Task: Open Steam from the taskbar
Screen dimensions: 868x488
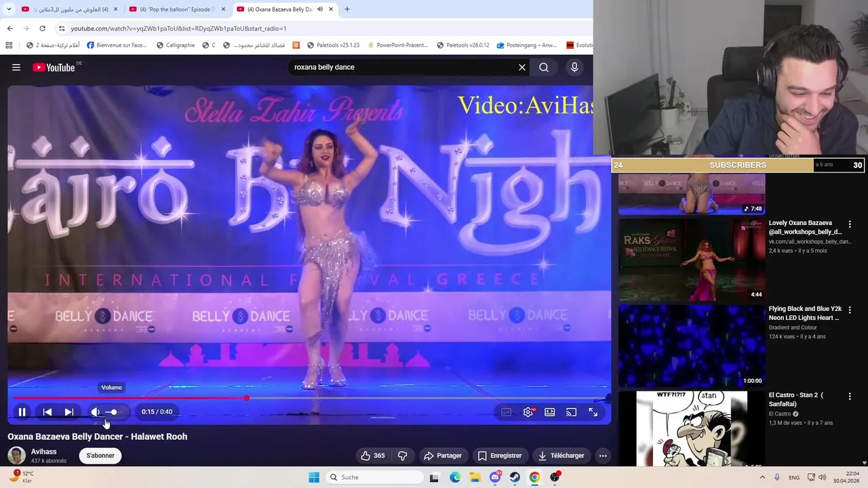Action: point(515,477)
